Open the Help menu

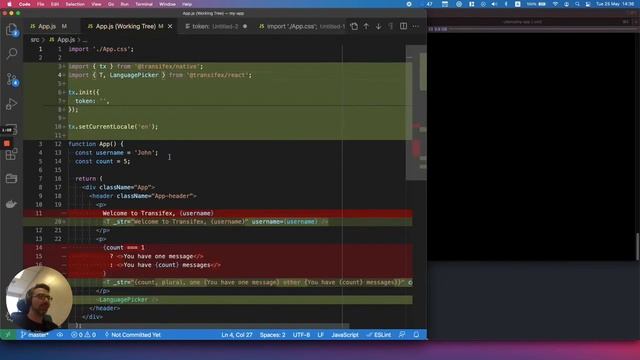187,4
